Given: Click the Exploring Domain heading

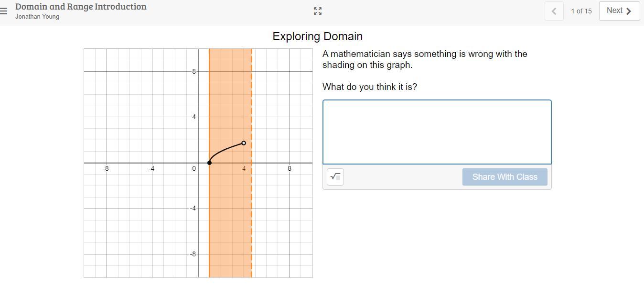Looking at the screenshot, I should tap(317, 36).
